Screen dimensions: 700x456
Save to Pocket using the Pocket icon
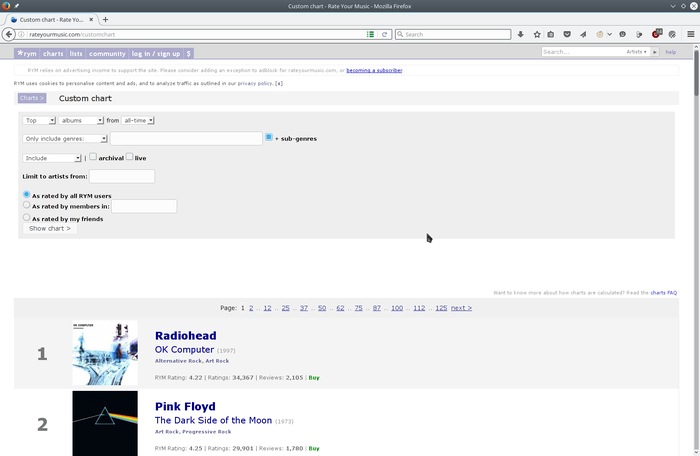click(567, 34)
